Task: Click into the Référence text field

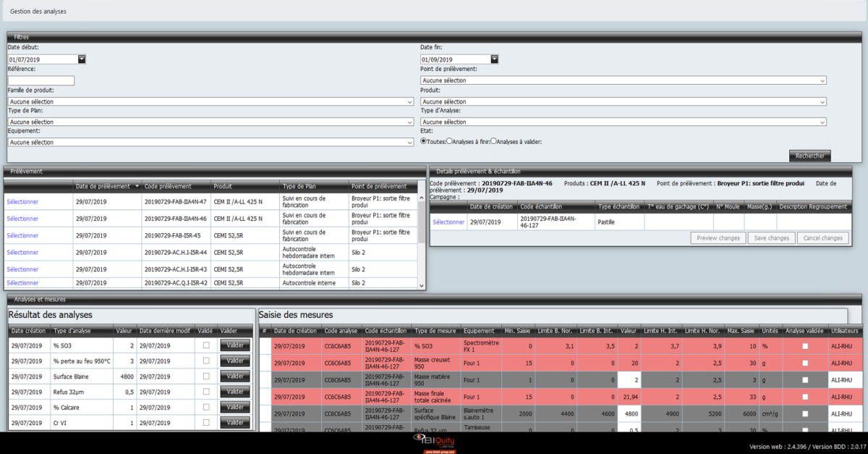Action: (41, 80)
